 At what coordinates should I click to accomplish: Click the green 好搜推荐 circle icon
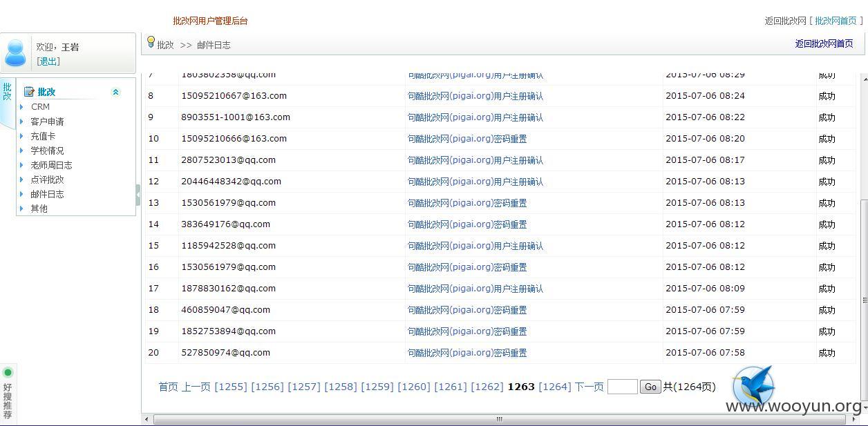(8, 373)
